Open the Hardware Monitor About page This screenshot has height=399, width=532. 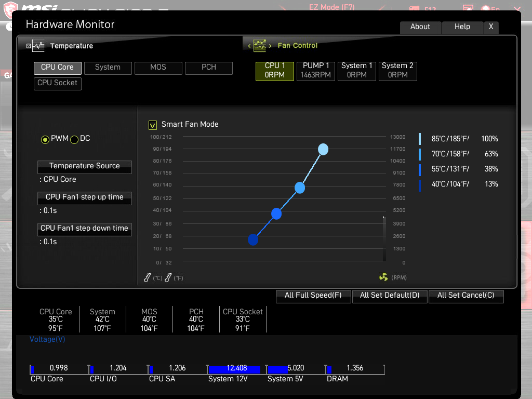pos(420,27)
